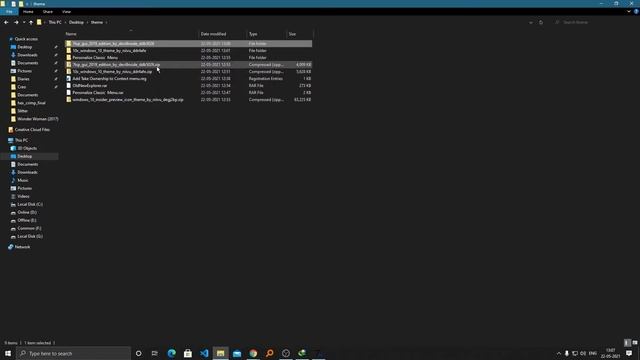Click the 'This PC' breadcrumb in address bar

(x=55, y=22)
